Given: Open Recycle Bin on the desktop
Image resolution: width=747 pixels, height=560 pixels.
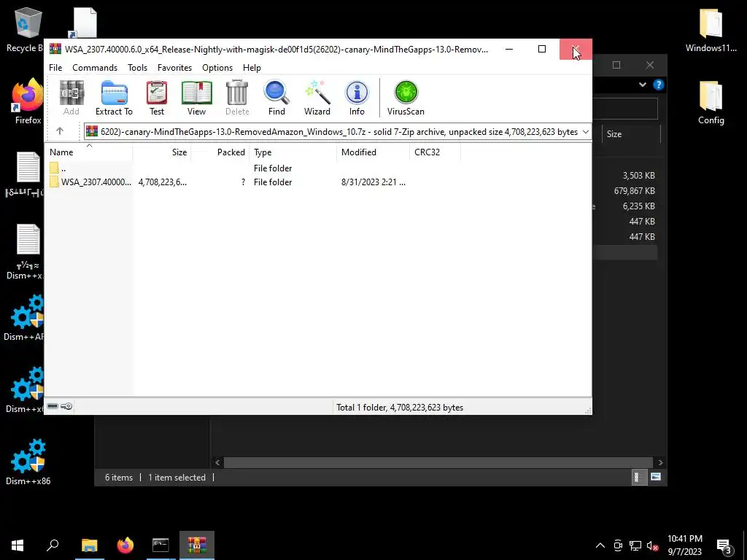Looking at the screenshot, I should [25, 31].
